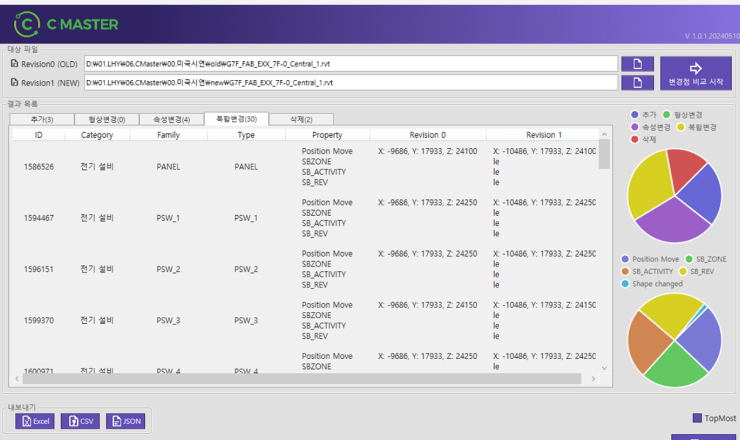
Task: Select the 속성변경(4) tab
Action: (x=171, y=119)
